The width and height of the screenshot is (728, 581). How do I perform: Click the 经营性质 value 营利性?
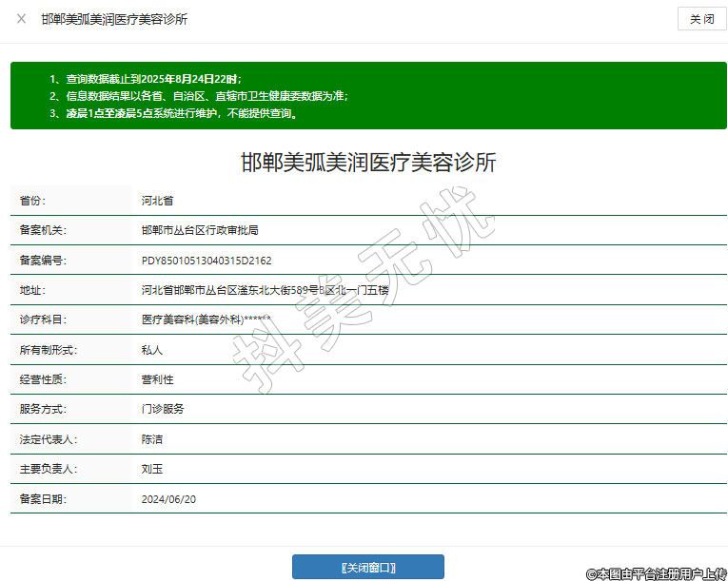157,379
